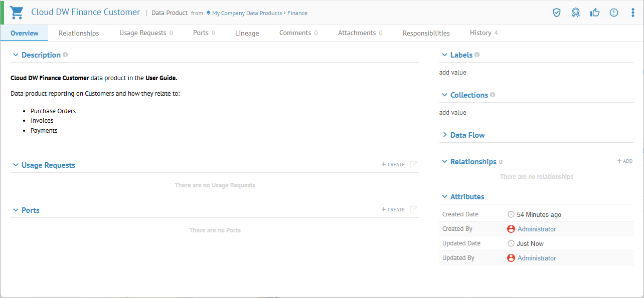Switch to the Lineage tab

tap(247, 33)
